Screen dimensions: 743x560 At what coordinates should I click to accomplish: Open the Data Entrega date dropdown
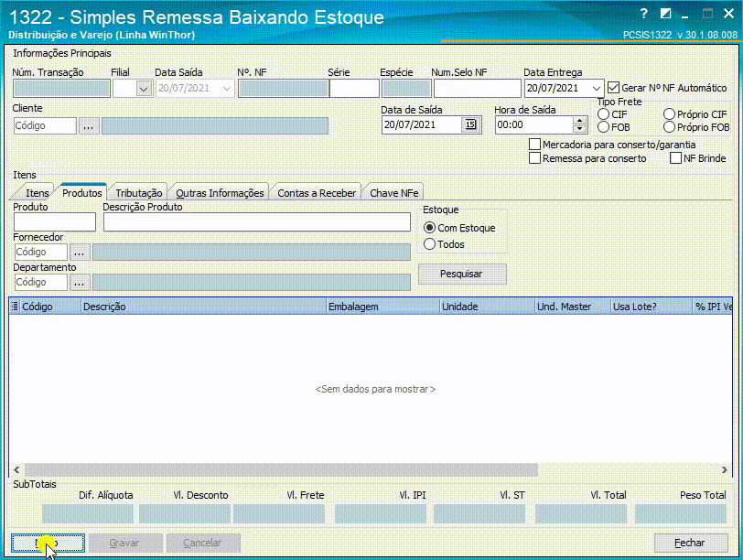click(x=596, y=88)
